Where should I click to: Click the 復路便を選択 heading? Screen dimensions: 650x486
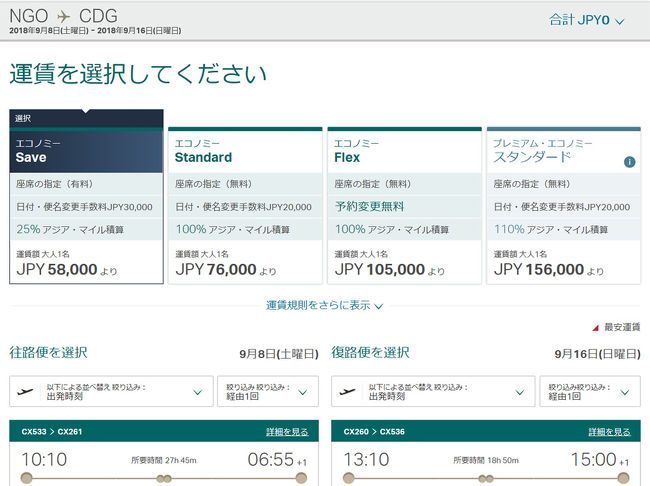coord(370,352)
